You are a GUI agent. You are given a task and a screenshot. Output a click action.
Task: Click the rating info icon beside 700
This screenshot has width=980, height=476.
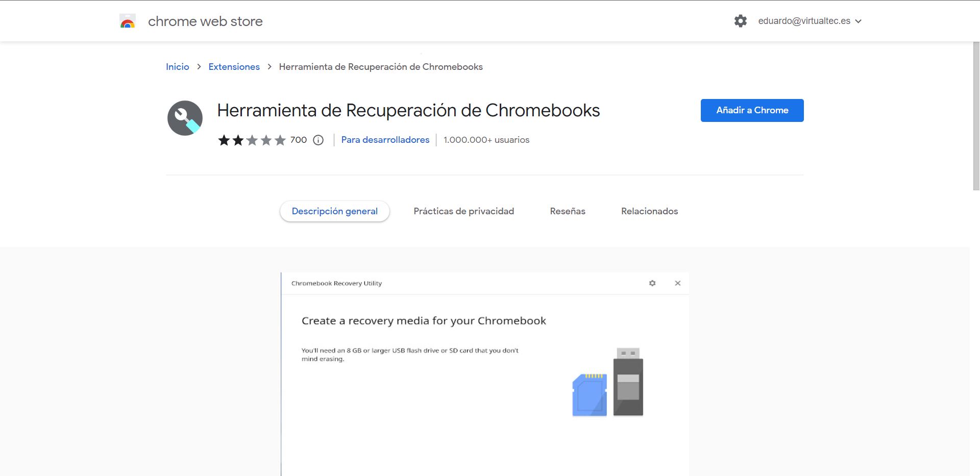[x=318, y=140]
